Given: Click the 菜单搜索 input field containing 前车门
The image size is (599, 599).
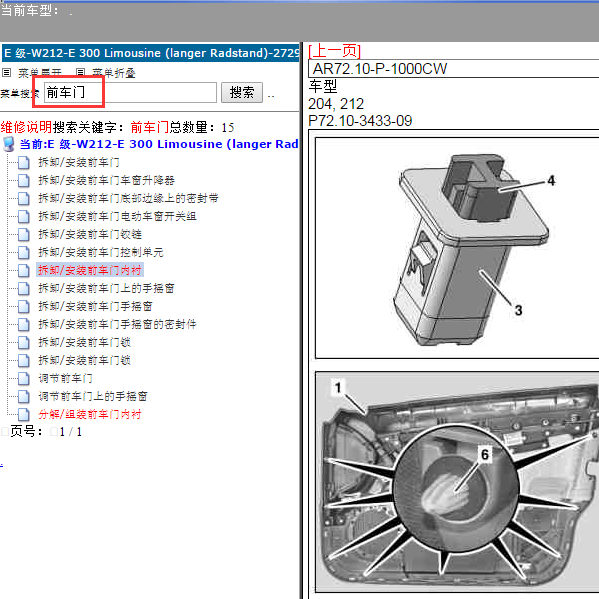Looking at the screenshot, I should coord(130,92).
